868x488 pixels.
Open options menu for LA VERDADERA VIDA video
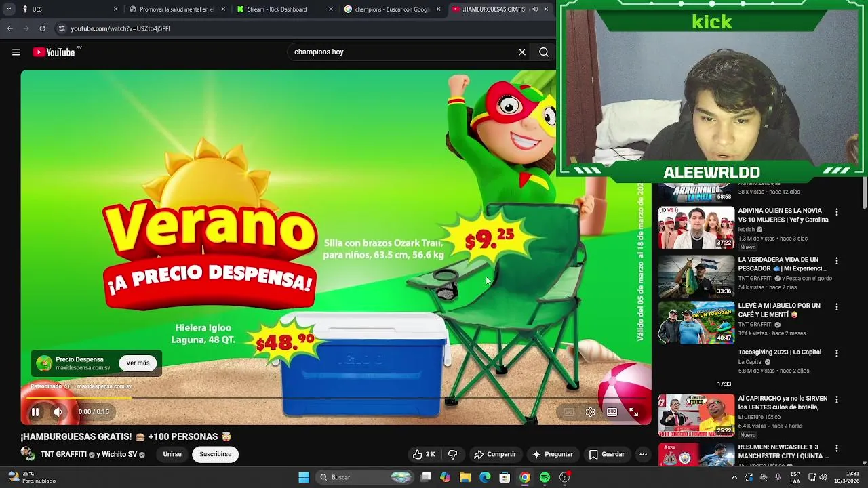point(836,261)
